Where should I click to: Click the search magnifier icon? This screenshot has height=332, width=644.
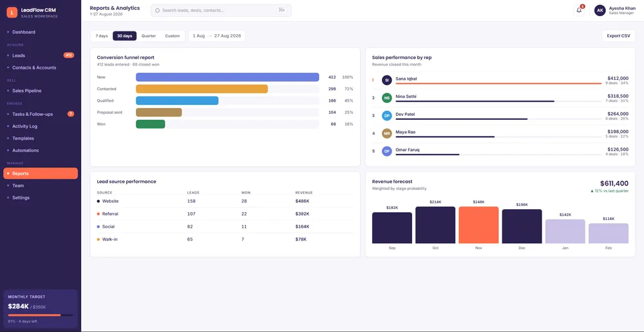click(x=157, y=11)
